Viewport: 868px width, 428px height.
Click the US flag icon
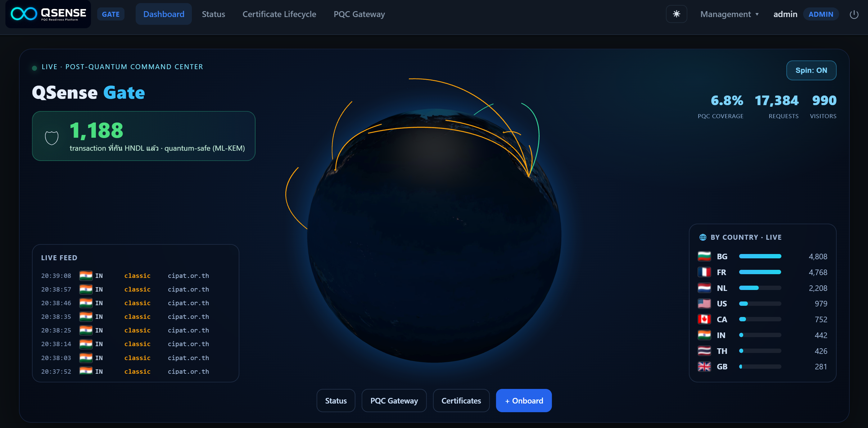(704, 303)
